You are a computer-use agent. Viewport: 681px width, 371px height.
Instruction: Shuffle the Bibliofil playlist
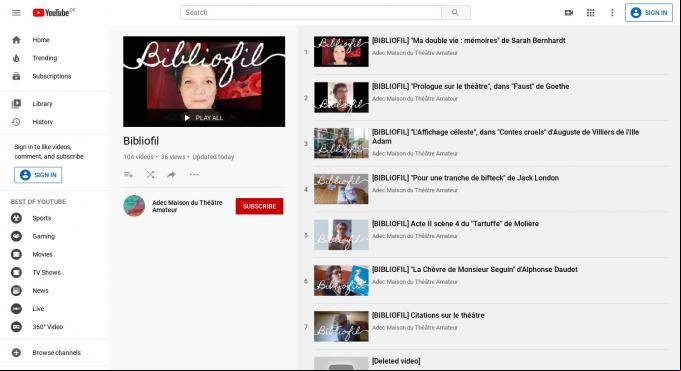point(150,175)
